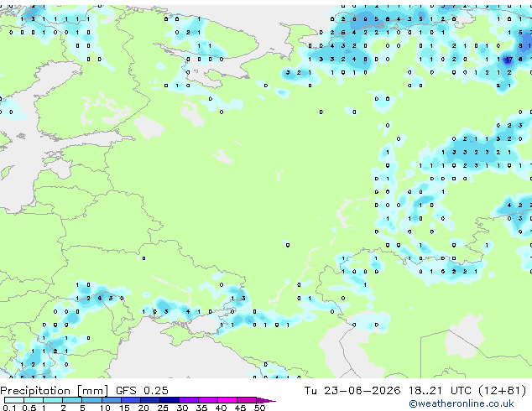Click the Tu 23-06-2026 date text
The image size is (532, 411).
coord(352,390)
